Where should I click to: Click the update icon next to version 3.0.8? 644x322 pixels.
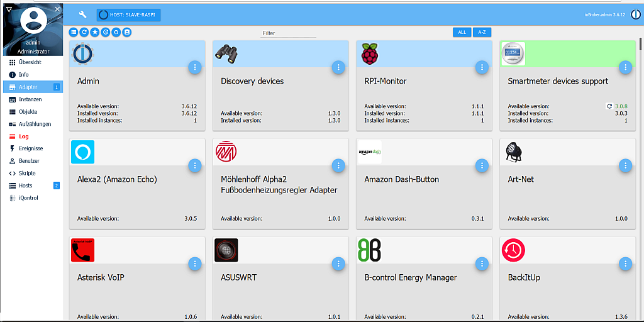[609, 106]
